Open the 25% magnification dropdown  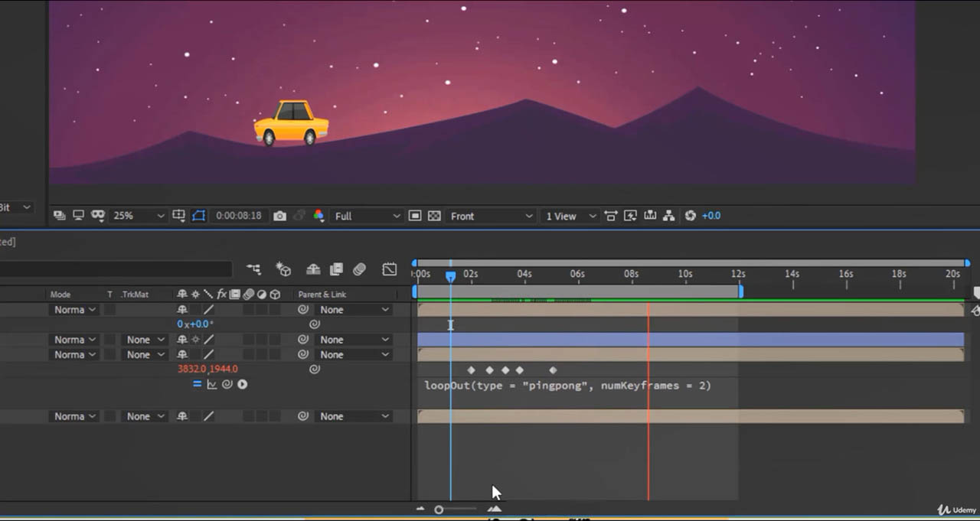[138, 217]
